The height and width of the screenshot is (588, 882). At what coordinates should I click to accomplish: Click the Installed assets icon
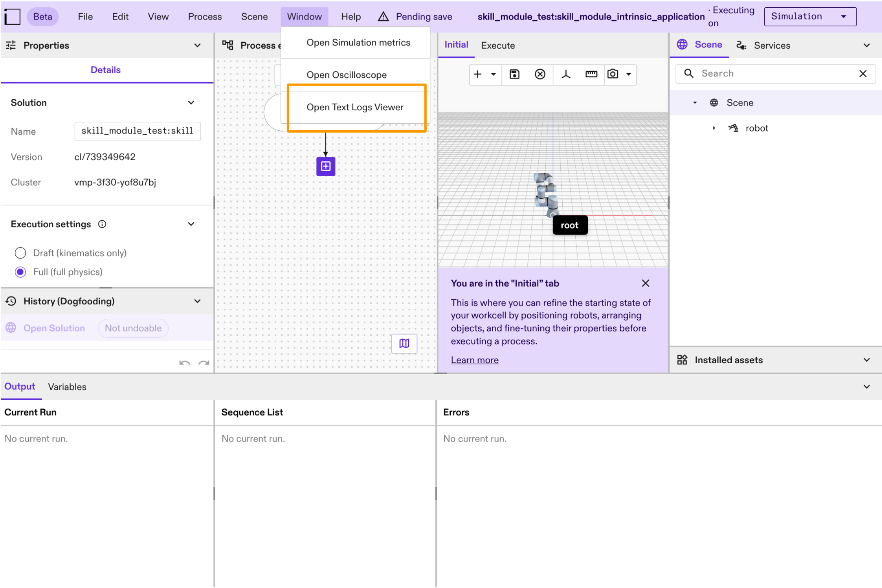(x=682, y=360)
